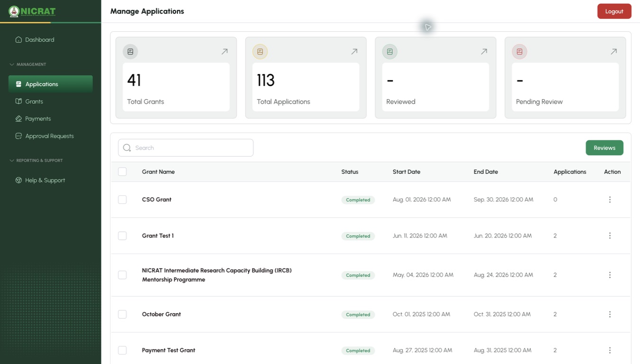Image resolution: width=640 pixels, height=364 pixels.
Task: Click the October Grant name
Action: 161,314
